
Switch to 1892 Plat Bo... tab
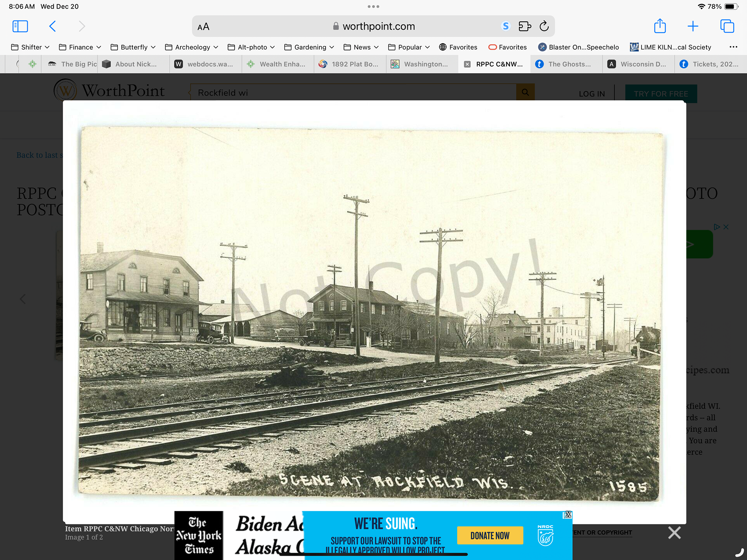click(349, 64)
